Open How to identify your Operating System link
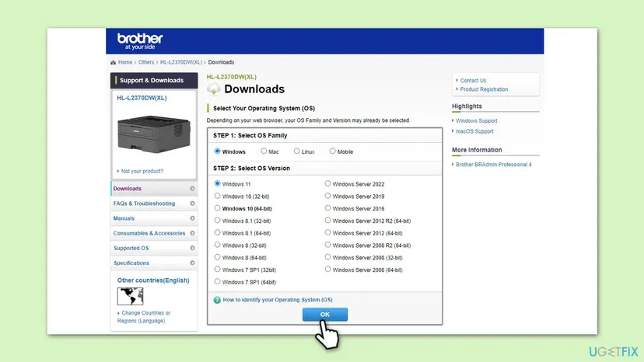Viewport: 644px width, 362px height. pos(278,300)
